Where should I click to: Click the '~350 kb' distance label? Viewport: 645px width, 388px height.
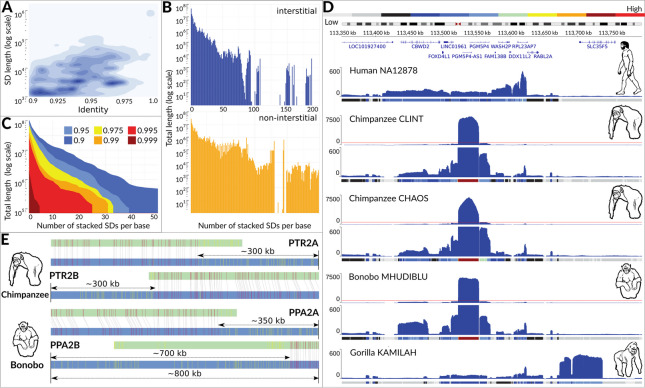pyautogui.click(x=268, y=321)
